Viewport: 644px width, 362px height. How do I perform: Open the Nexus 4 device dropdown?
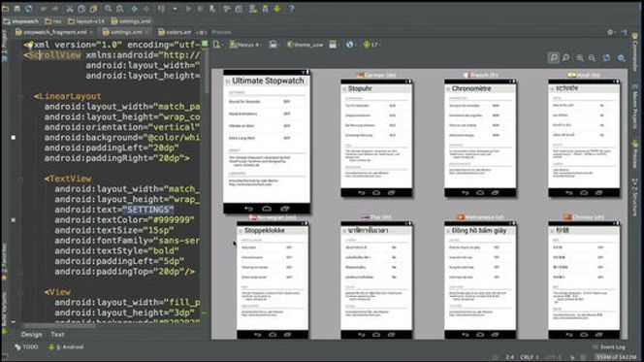click(244, 45)
